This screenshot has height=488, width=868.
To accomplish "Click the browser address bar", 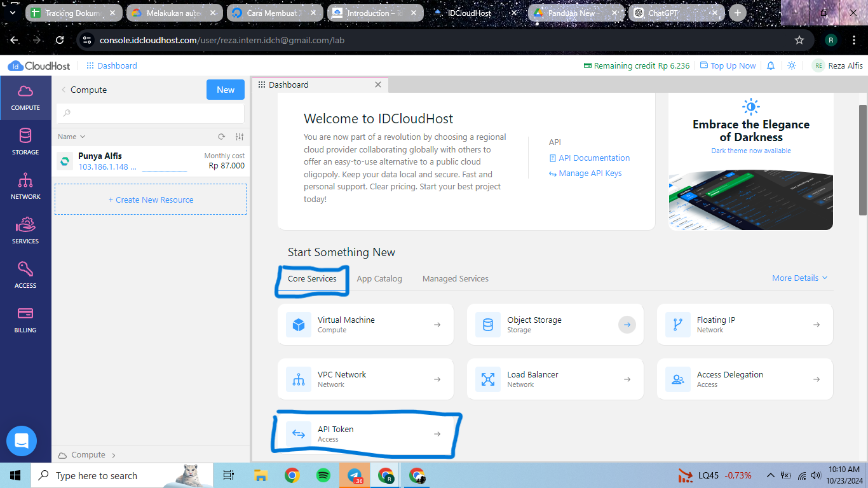I will (445, 40).
